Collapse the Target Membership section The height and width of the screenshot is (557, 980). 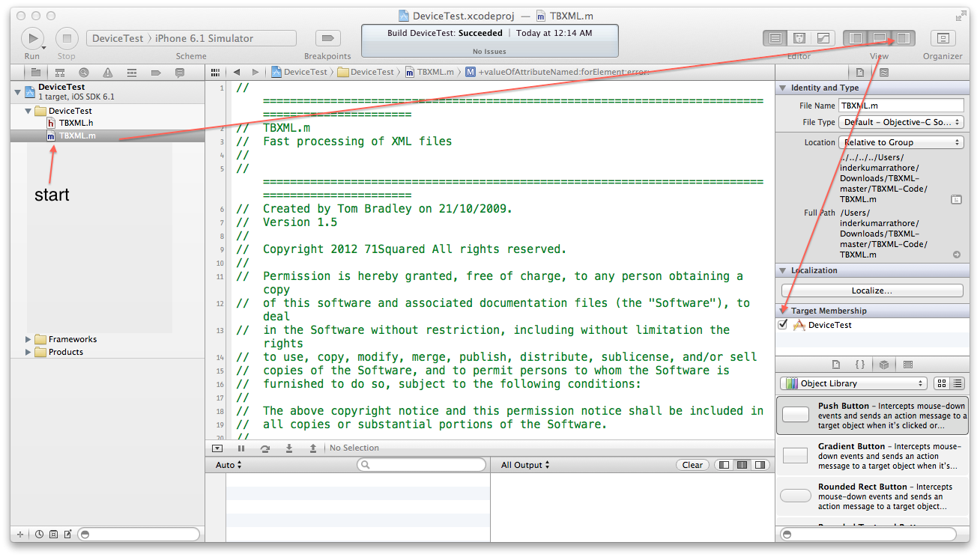tap(783, 311)
